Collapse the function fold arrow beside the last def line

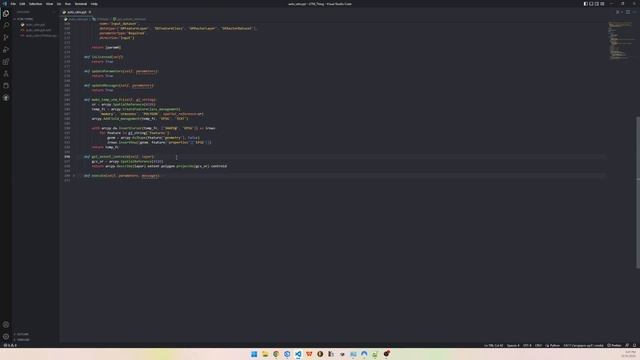[x=74, y=176]
